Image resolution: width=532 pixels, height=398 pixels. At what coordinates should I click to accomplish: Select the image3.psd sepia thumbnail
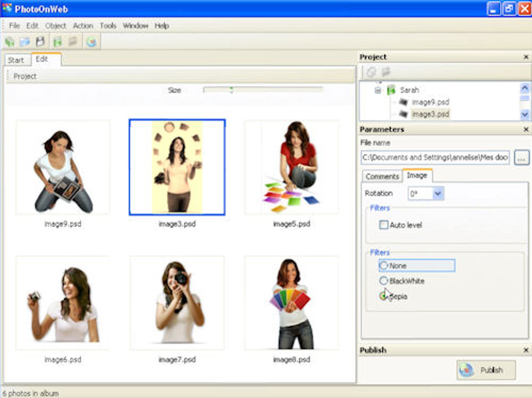(x=177, y=167)
